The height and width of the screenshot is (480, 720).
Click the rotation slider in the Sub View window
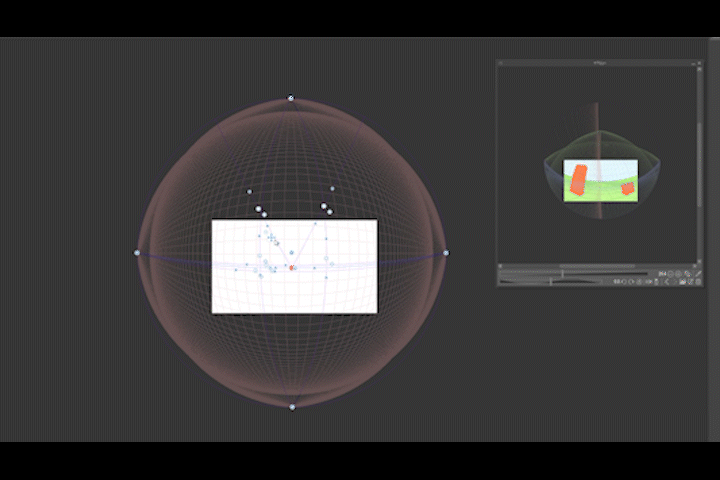pos(551,282)
